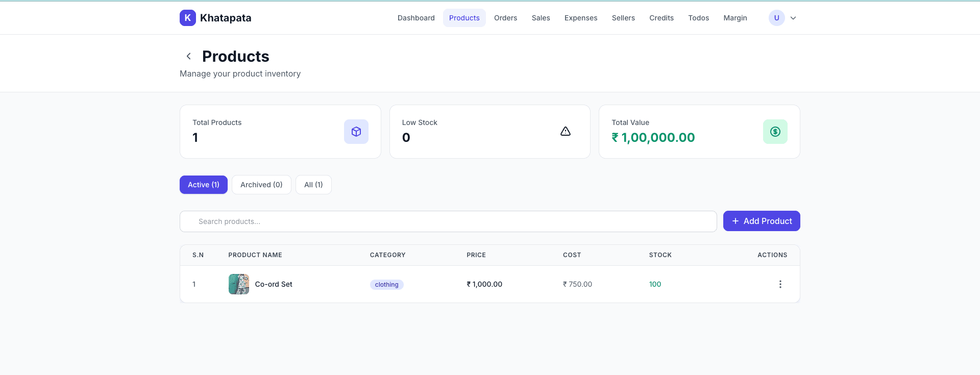The height and width of the screenshot is (375, 980).
Task: Click the clothing category badge
Action: pyautogui.click(x=387, y=285)
